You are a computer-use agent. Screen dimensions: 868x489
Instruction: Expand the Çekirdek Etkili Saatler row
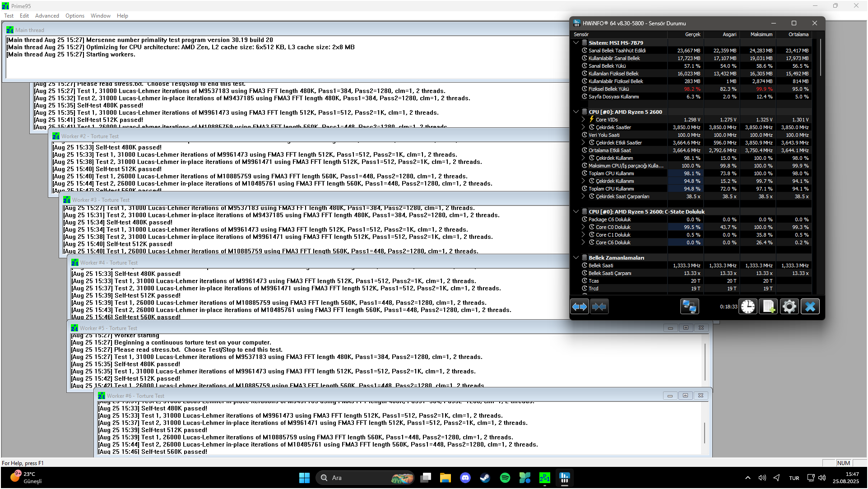click(583, 143)
